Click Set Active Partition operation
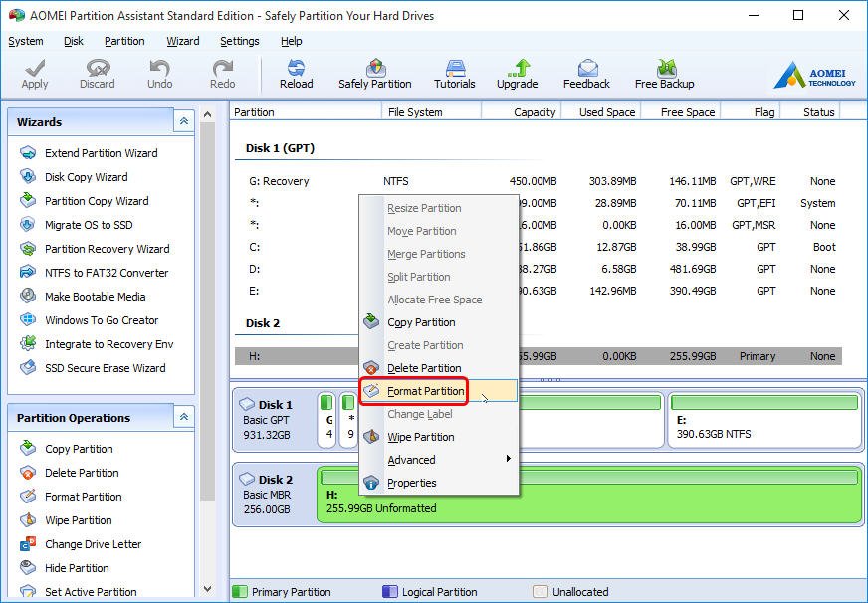Screen dimensions: 868x603 pyautogui.click(x=78, y=592)
